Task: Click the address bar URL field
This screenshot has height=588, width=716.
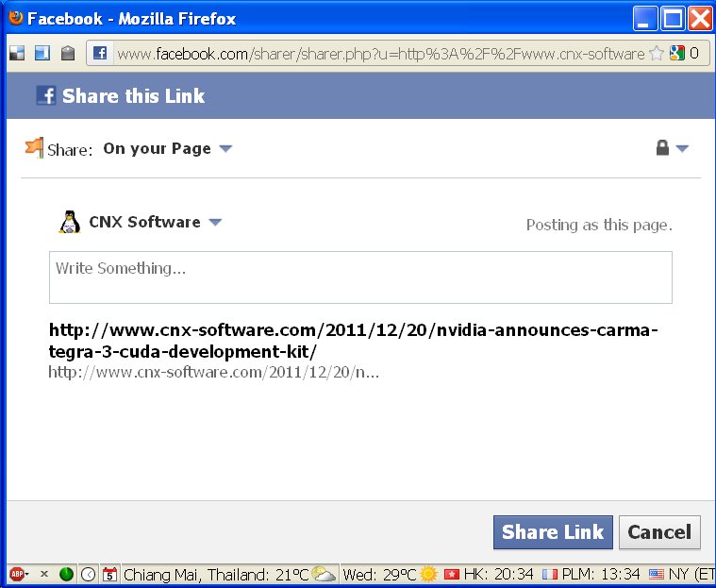Action: 381,54
